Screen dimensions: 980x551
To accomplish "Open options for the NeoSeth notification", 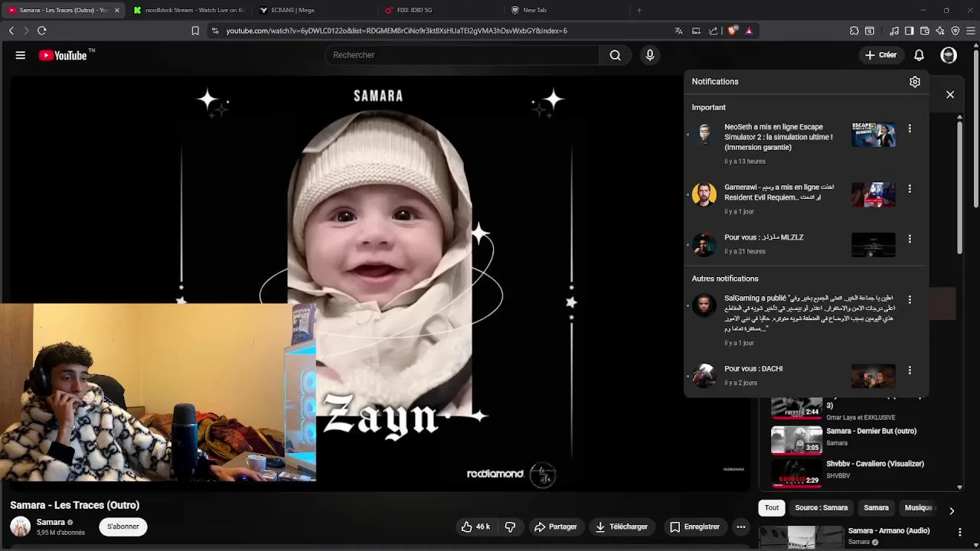I will 910,129.
